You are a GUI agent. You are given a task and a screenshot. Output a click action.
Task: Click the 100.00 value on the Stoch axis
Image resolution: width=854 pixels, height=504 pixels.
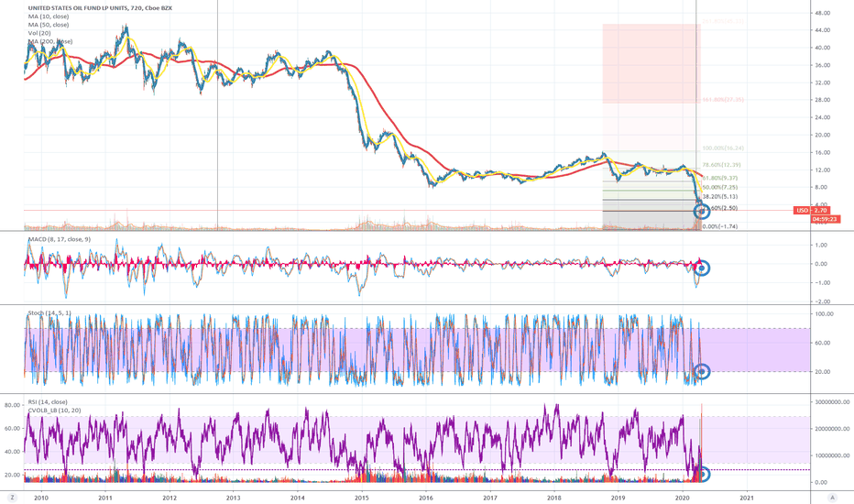[x=825, y=313]
